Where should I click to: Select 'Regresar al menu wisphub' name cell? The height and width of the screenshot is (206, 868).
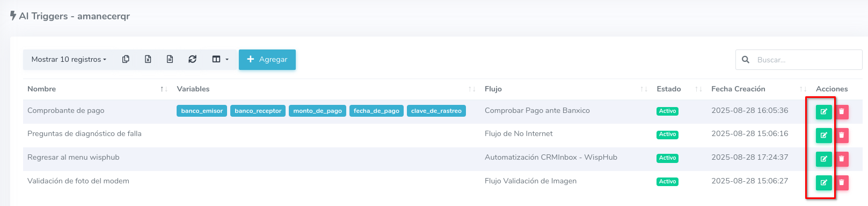click(74, 157)
